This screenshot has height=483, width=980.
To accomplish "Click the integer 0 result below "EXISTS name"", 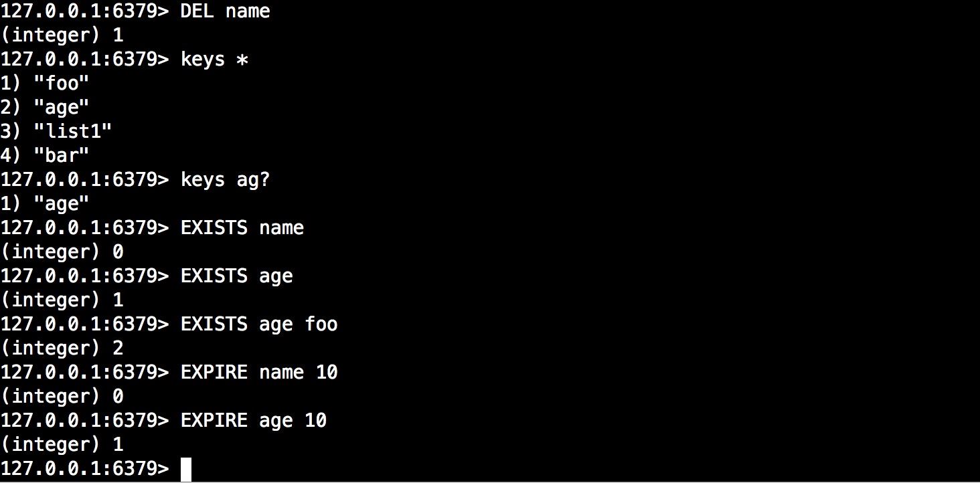I will pyautogui.click(x=62, y=252).
